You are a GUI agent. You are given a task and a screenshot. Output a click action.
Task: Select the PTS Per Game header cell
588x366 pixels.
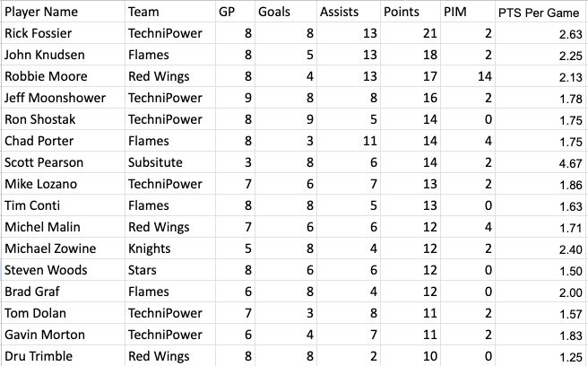(541, 12)
